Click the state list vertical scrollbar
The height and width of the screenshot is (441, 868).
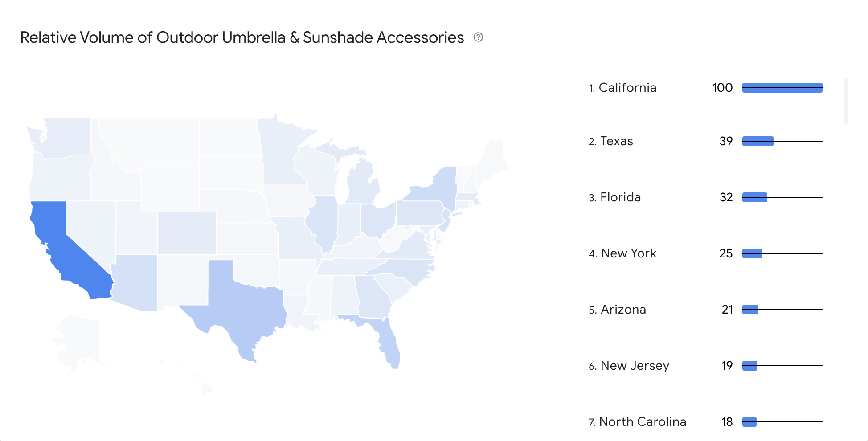coord(845,101)
